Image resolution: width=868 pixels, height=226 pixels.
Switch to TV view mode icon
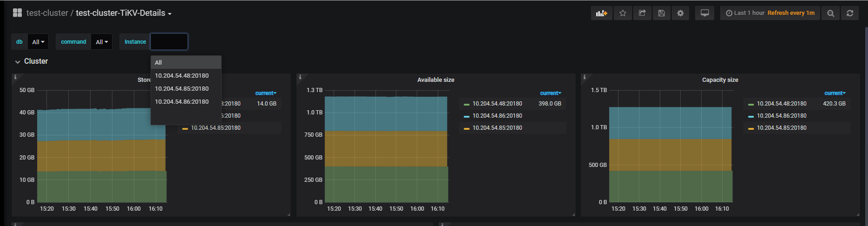(704, 13)
